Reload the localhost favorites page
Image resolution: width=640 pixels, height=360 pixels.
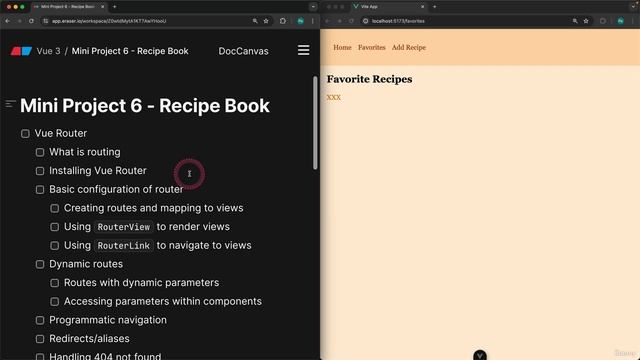point(351,21)
